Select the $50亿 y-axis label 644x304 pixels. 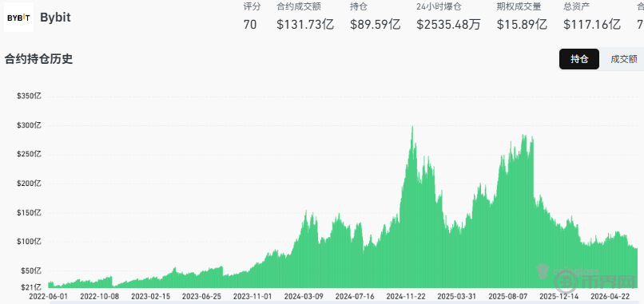click(30, 270)
